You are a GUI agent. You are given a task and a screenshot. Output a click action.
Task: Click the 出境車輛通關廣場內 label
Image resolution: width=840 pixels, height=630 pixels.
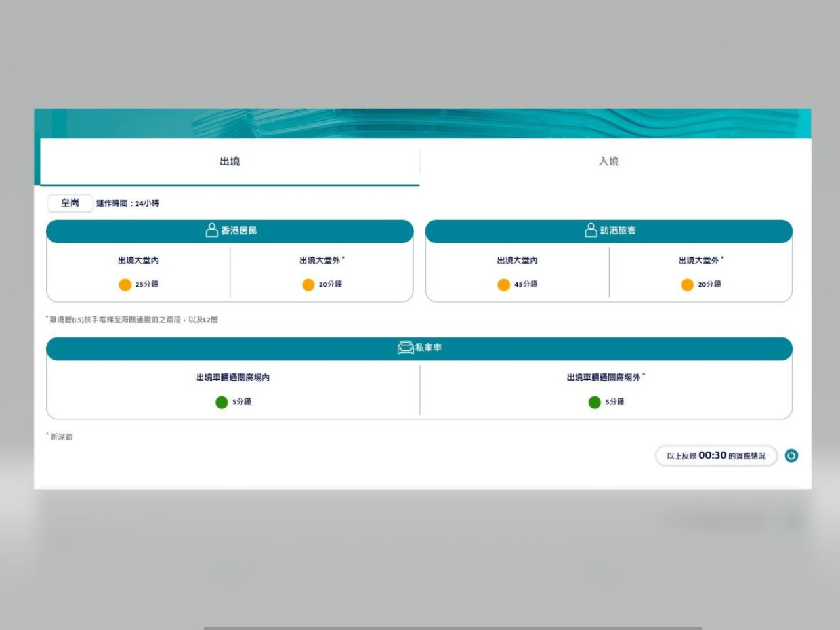pyautogui.click(x=233, y=377)
